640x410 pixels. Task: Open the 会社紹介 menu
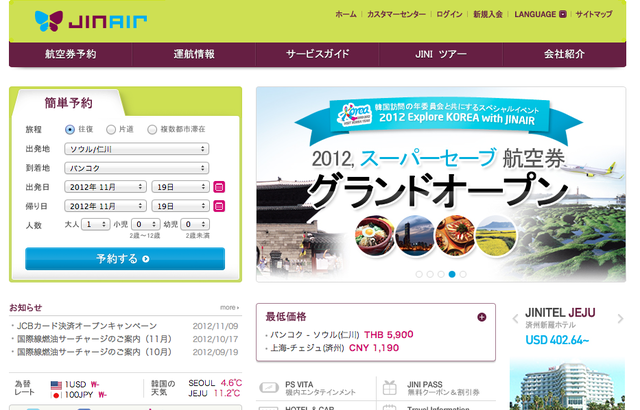[564, 54]
